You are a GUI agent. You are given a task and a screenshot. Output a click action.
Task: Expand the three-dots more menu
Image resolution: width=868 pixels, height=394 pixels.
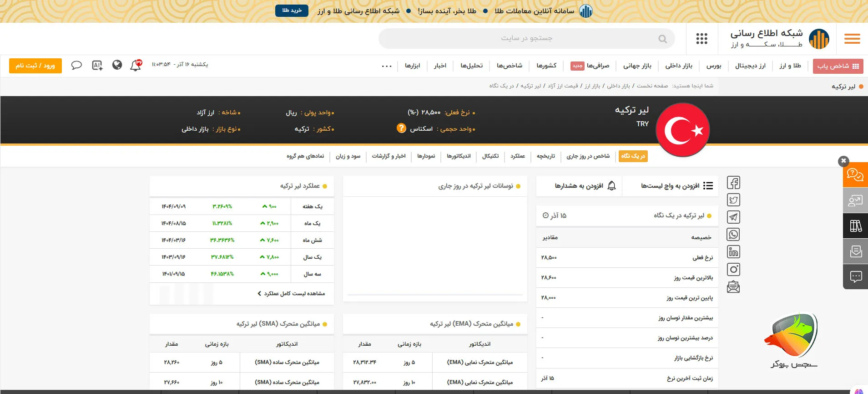pyautogui.click(x=387, y=66)
